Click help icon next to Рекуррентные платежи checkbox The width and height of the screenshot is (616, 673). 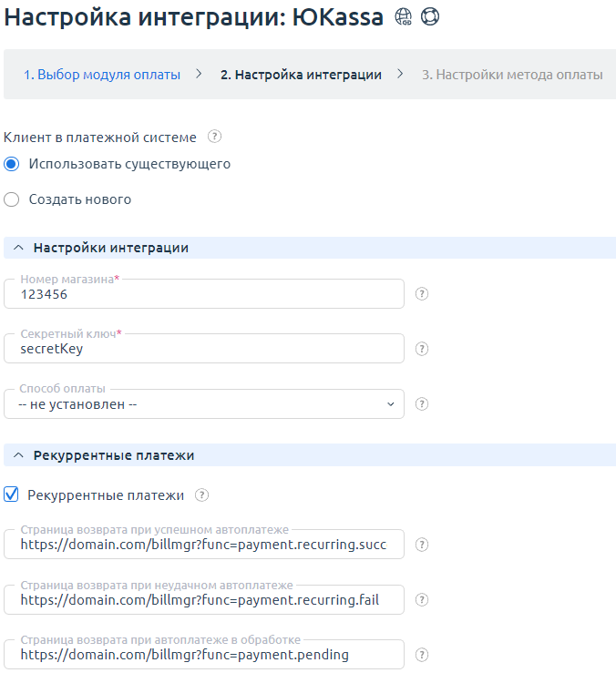[202, 495]
